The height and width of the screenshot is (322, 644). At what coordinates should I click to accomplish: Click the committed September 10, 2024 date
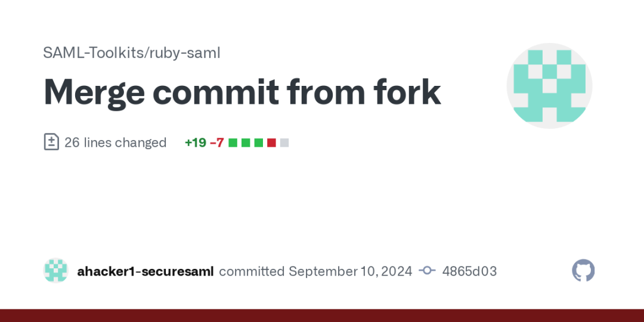click(x=315, y=271)
